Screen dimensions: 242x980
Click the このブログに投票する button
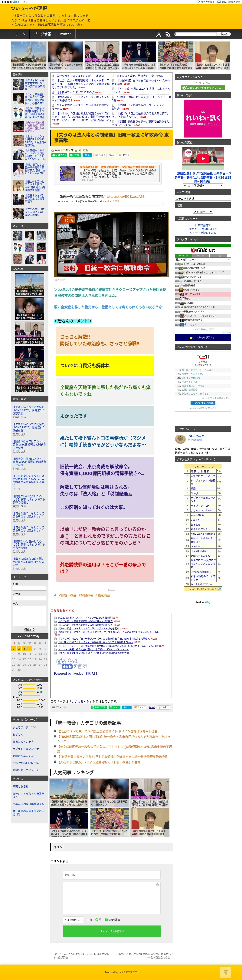(203, 337)
